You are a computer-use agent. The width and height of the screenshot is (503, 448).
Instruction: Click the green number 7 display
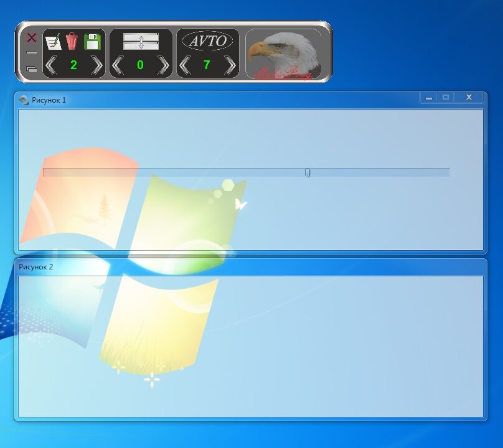pos(207,65)
